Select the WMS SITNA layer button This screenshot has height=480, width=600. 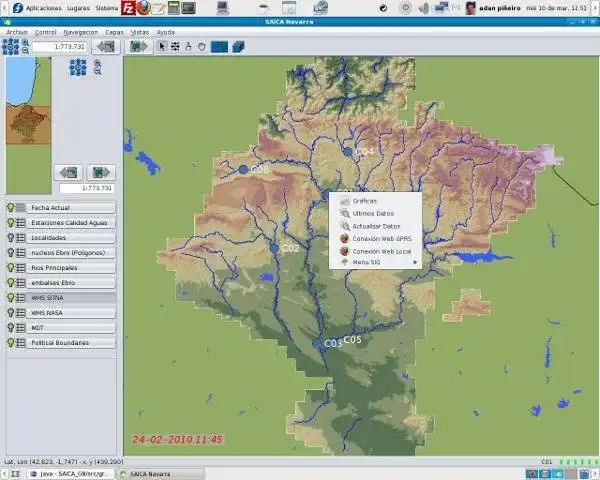[71, 297]
